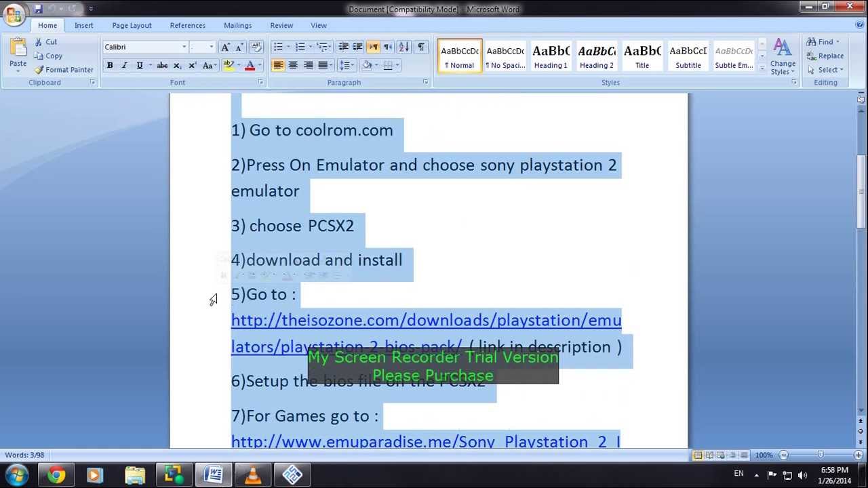Click Grow Font icon
The width and height of the screenshot is (868, 488).
[226, 47]
